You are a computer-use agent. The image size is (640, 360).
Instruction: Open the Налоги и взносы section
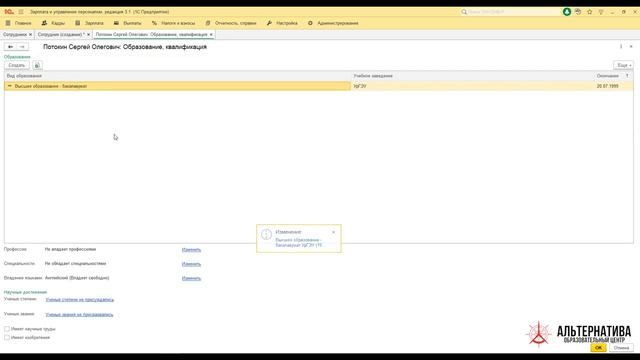pos(173,23)
